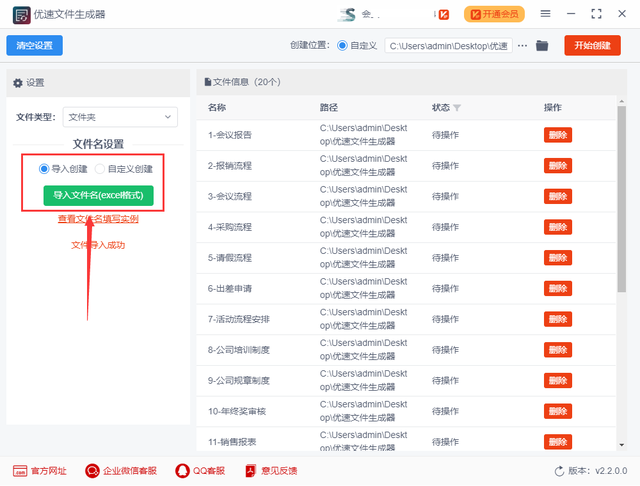The image size is (640, 486).
Task: Select the 1-会议报告 name cell
Action: pyautogui.click(x=230, y=135)
